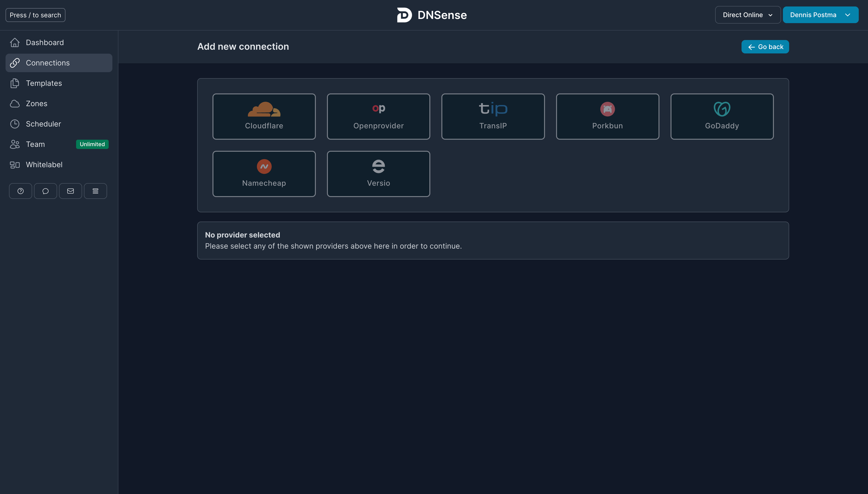Expand the Direct Online dropdown chevron

click(770, 15)
